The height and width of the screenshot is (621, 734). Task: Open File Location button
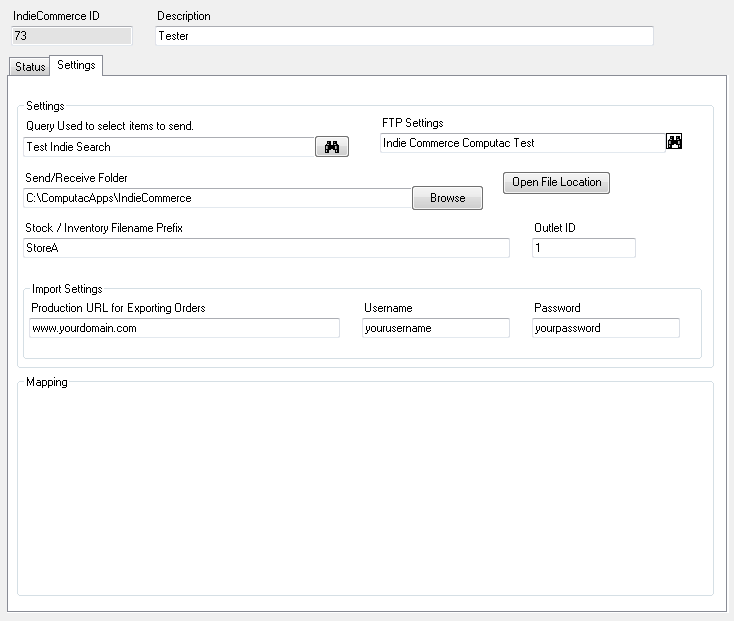(x=557, y=183)
